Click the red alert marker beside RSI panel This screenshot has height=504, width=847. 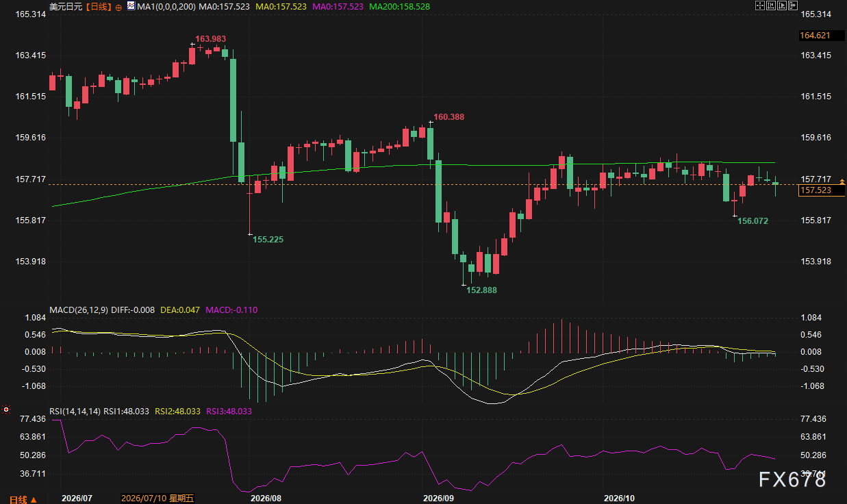point(6,410)
